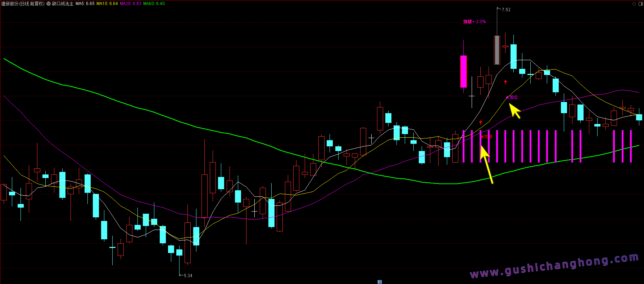The width and height of the screenshot is (644, 284).
Task: Click the MA10: 6.64 label
Action: tap(107, 4)
